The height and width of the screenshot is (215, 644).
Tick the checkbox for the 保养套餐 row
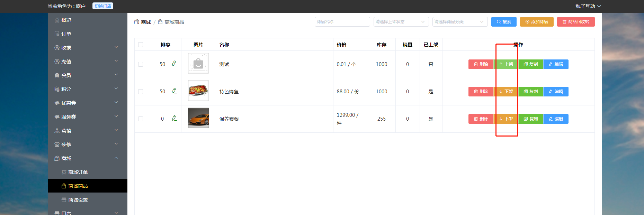tap(141, 119)
